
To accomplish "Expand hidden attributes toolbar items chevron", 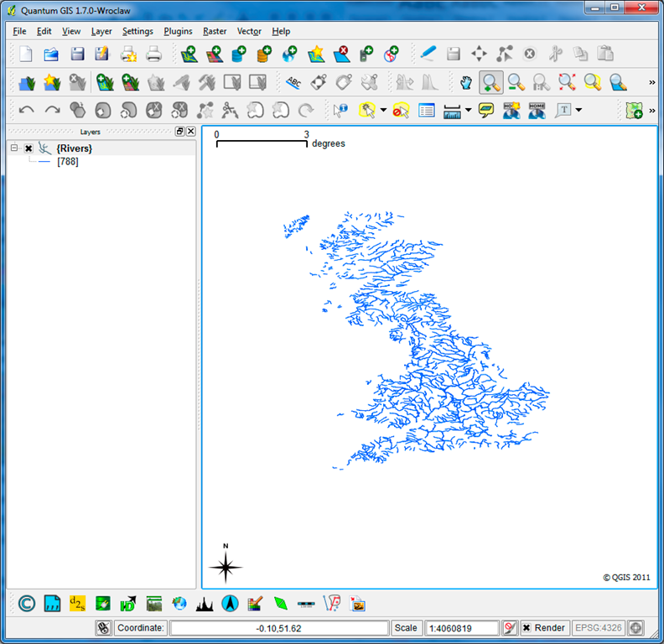I will pyautogui.click(x=652, y=111).
